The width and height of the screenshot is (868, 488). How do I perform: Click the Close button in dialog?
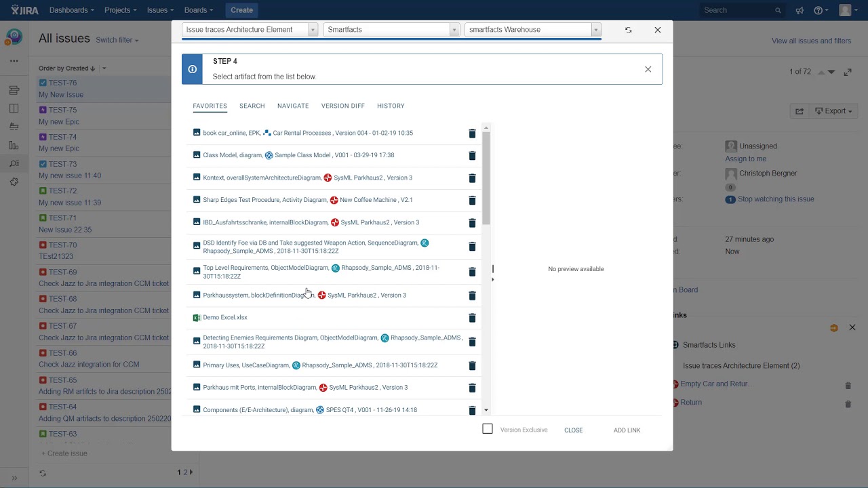point(574,430)
